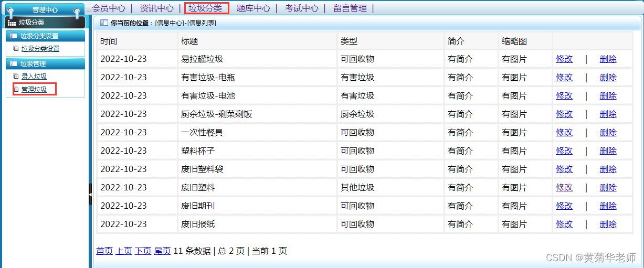Viewport: 644px width, 268px height.
Task: Click 修改 for 易拉罐垃圾 row
Action: pos(564,59)
